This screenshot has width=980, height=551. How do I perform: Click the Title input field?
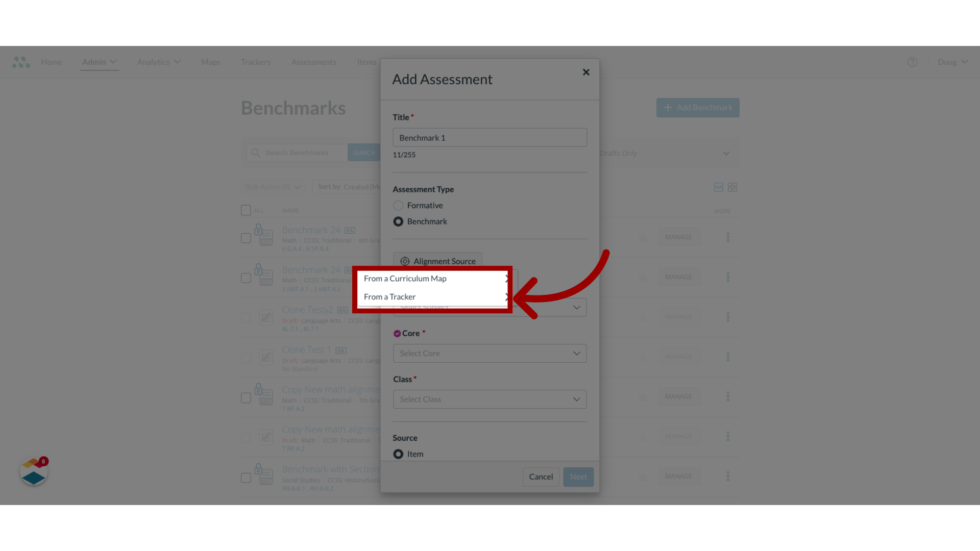pos(490,137)
